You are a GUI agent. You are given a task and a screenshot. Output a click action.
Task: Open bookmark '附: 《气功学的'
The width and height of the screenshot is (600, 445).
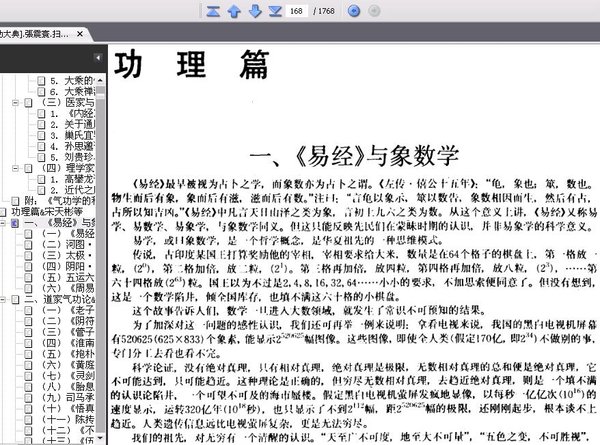tap(59, 200)
